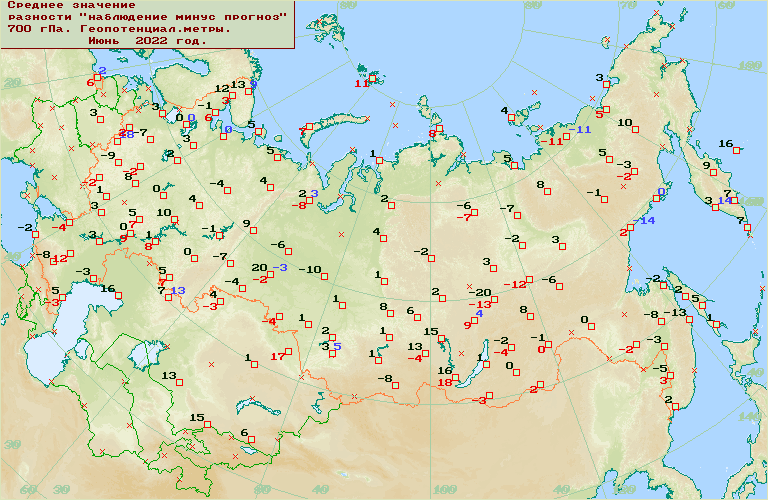Click the date text "Июнь 2022 год."

147,40
